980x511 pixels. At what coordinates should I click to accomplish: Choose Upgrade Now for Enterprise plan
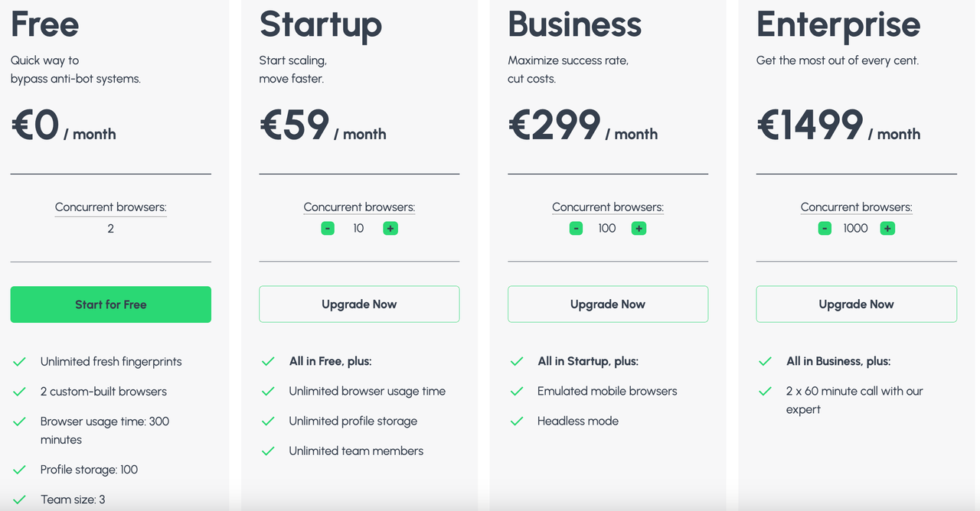point(856,304)
